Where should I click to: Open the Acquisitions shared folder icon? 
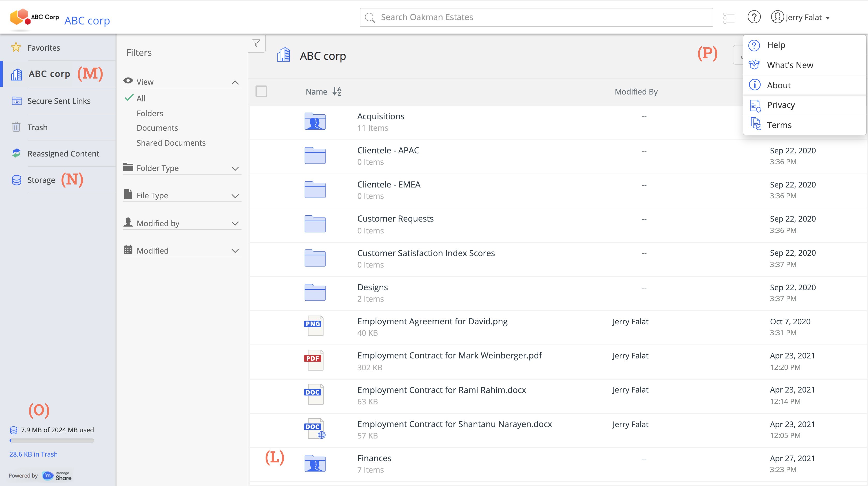click(315, 121)
